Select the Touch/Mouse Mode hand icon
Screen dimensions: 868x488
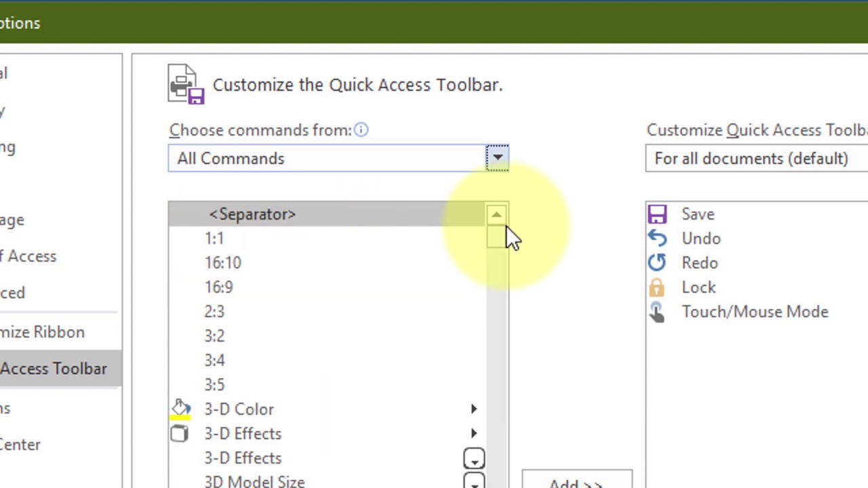coord(657,312)
